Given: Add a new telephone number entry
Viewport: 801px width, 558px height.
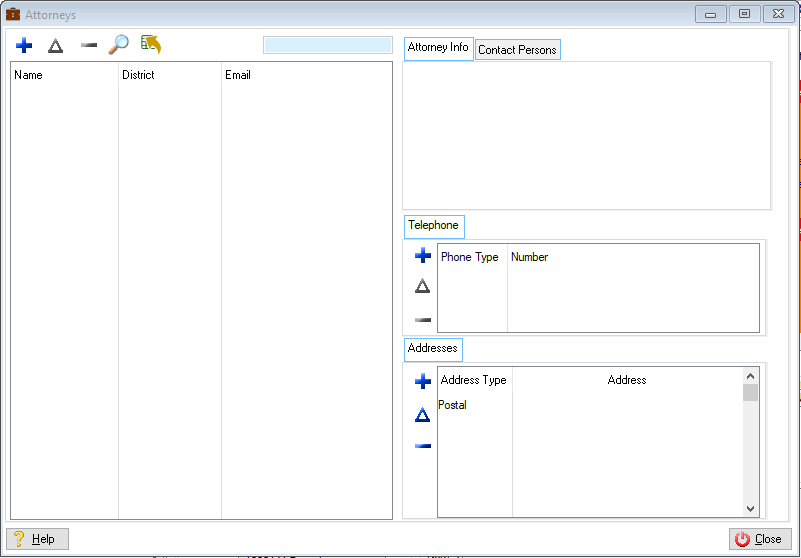Looking at the screenshot, I should tap(423, 256).
